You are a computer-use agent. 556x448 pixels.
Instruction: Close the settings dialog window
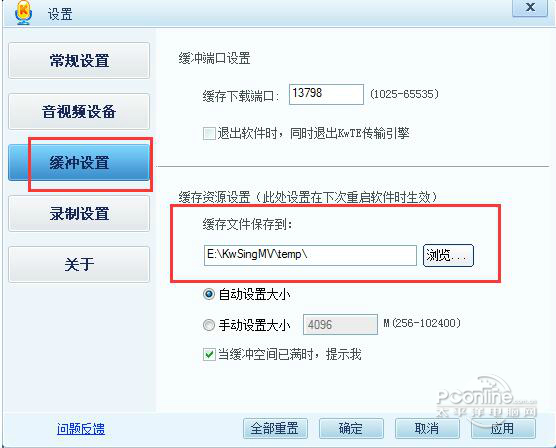click(x=530, y=7)
